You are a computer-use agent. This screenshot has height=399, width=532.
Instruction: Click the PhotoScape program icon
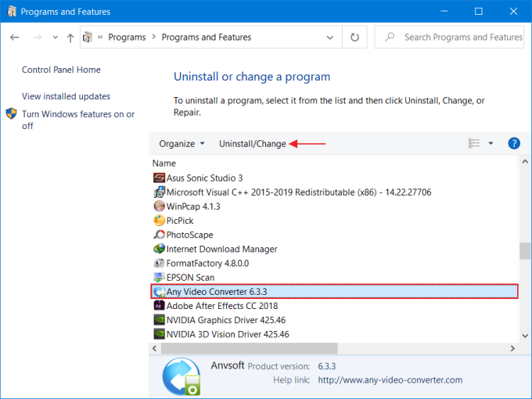159,235
